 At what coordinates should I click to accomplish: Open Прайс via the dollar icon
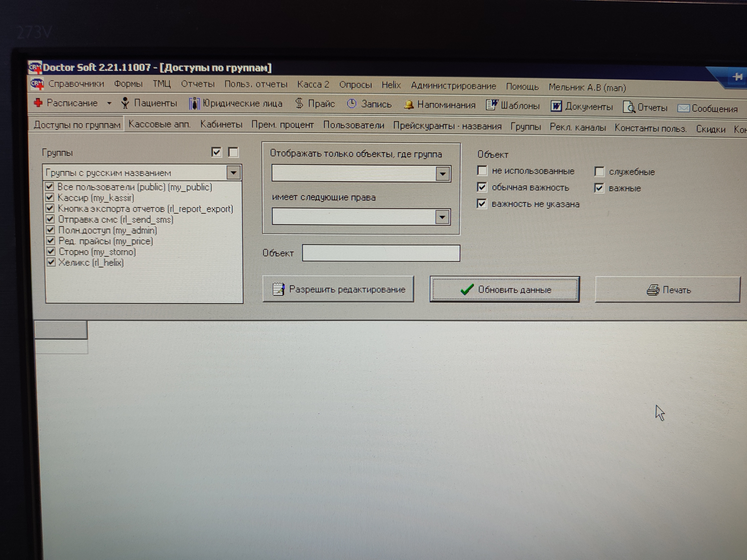(x=299, y=103)
